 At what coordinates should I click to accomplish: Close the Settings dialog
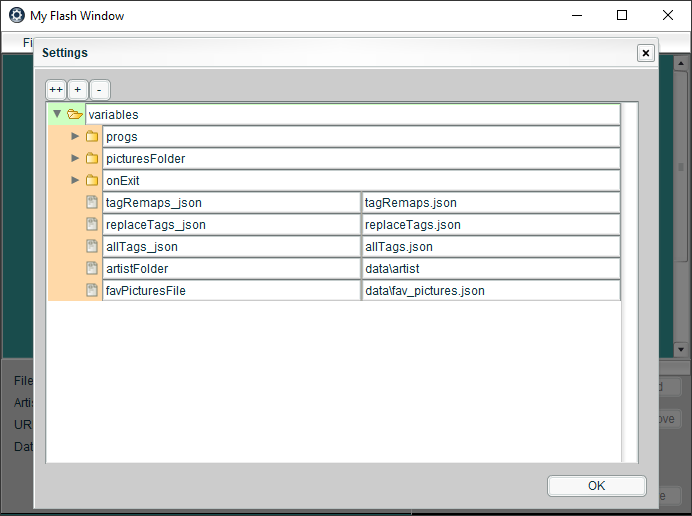(646, 53)
